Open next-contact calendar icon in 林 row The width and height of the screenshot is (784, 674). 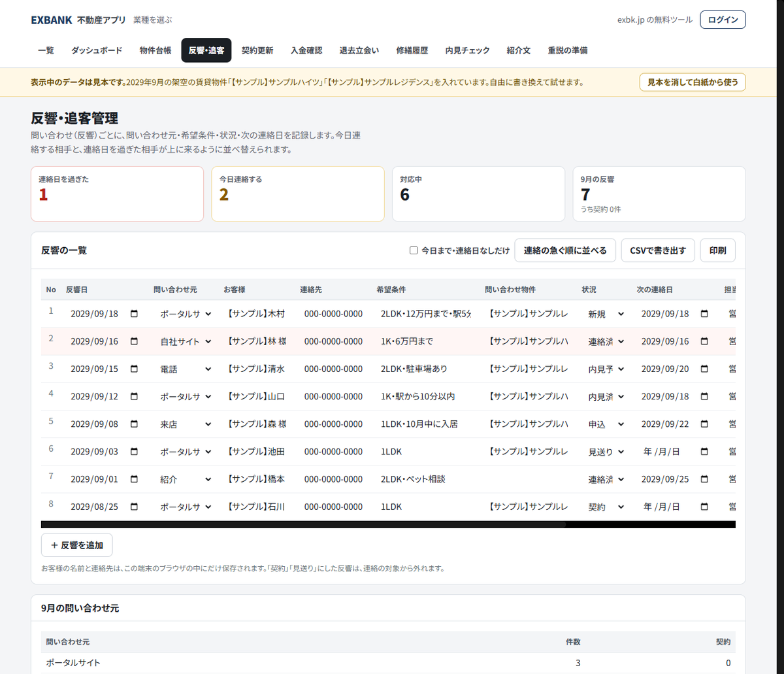click(x=704, y=341)
